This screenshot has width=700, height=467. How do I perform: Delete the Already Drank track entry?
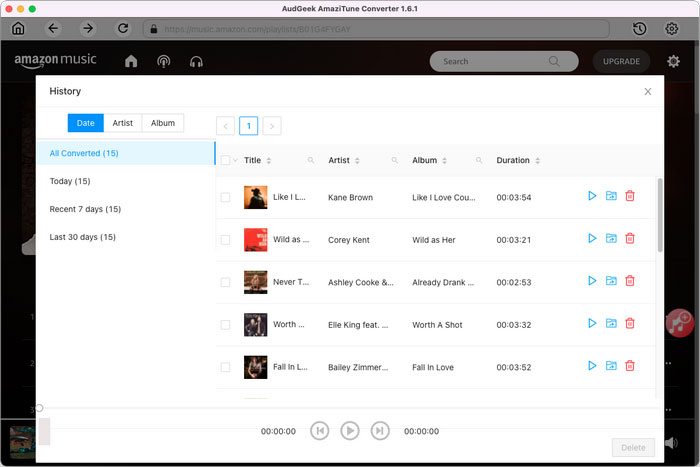(x=630, y=281)
